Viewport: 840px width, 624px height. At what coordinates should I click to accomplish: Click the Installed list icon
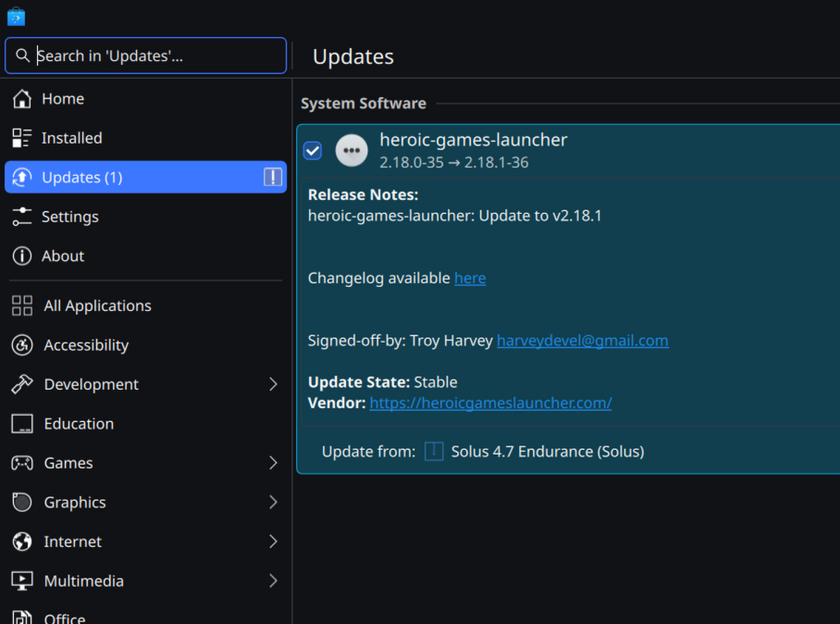point(22,138)
